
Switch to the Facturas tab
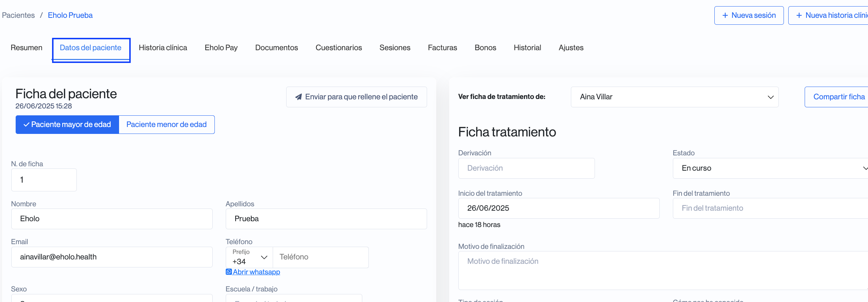pos(442,48)
